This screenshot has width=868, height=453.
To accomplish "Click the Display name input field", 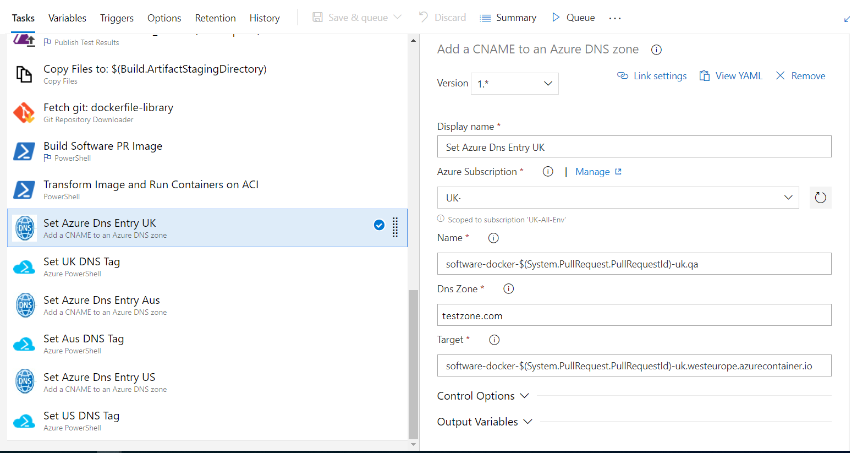I will click(x=634, y=146).
